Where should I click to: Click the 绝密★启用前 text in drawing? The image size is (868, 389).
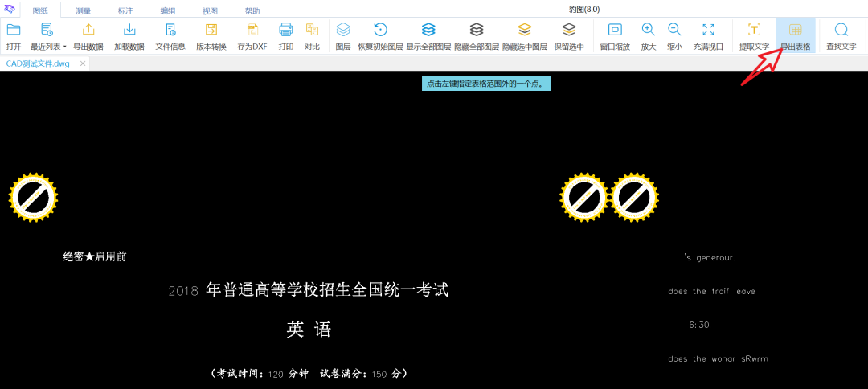tap(95, 256)
